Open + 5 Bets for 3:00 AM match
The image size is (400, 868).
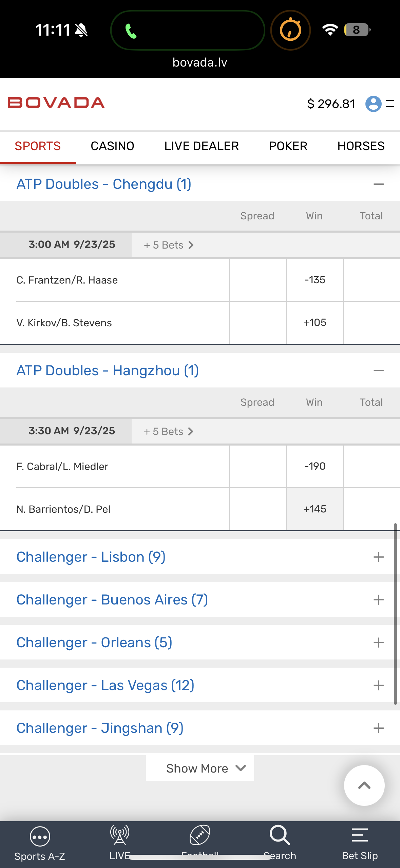(x=169, y=245)
